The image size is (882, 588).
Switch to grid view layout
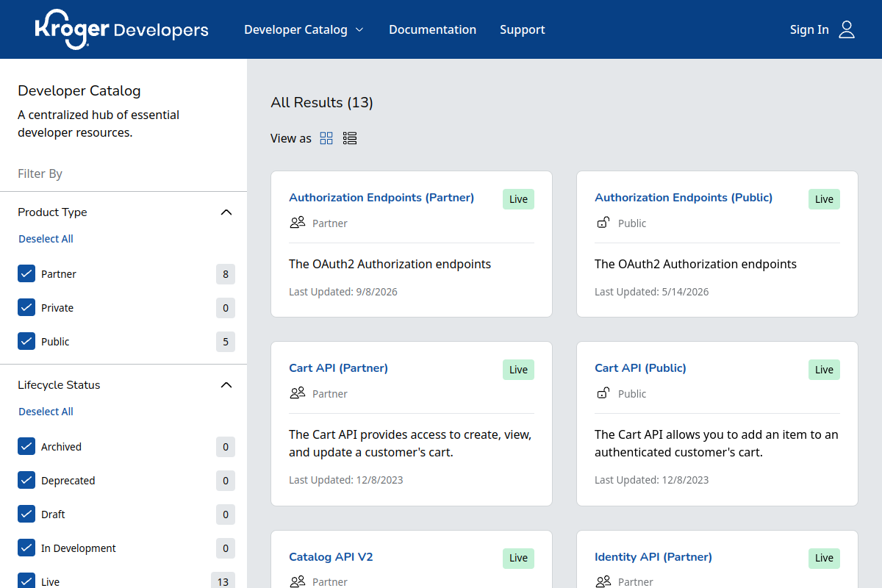click(326, 138)
